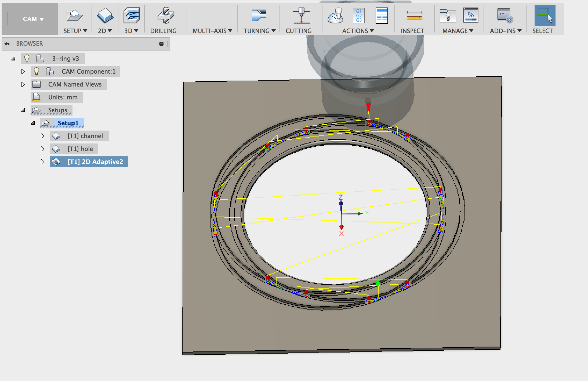Select the Units: mm entry
588x381 pixels.
(x=63, y=97)
